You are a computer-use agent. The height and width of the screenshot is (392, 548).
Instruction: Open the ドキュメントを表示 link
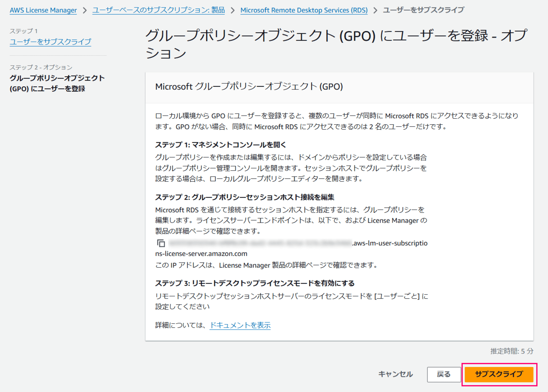point(240,325)
